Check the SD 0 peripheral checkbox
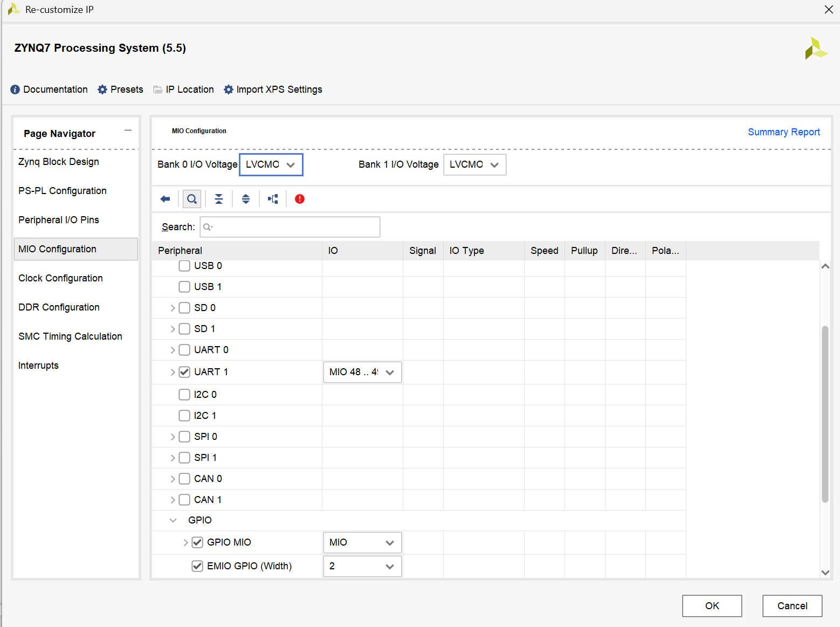 (x=184, y=308)
